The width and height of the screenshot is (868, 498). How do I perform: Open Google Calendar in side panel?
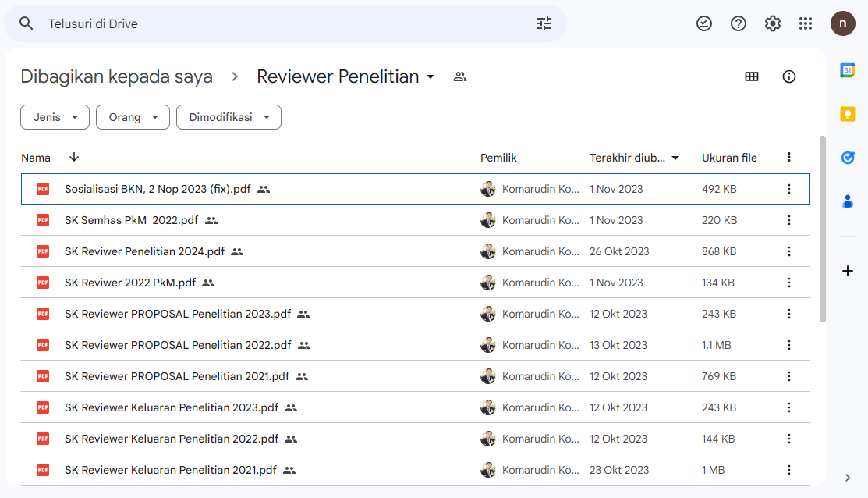848,70
